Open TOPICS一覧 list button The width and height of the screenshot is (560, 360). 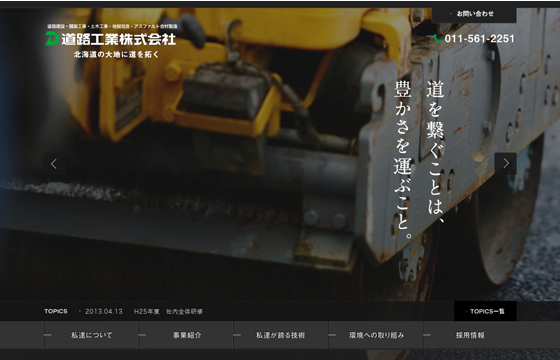coord(485,311)
